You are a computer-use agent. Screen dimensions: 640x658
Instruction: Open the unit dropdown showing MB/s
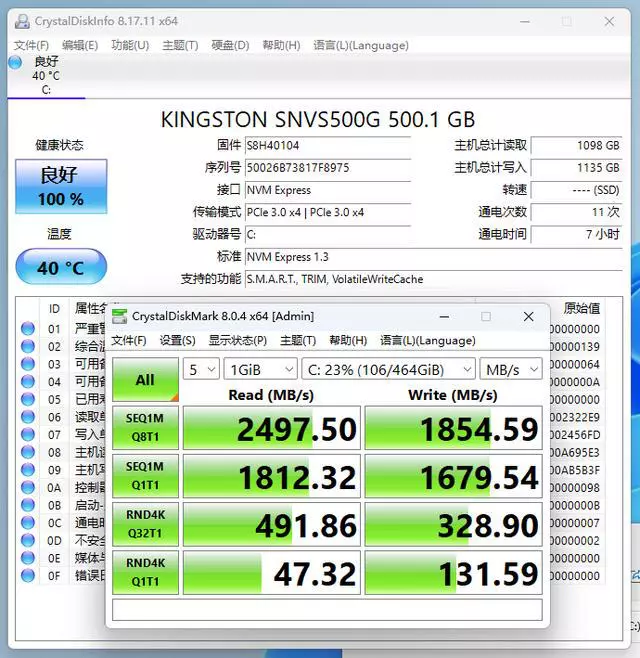pyautogui.click(x=511, y=370)
